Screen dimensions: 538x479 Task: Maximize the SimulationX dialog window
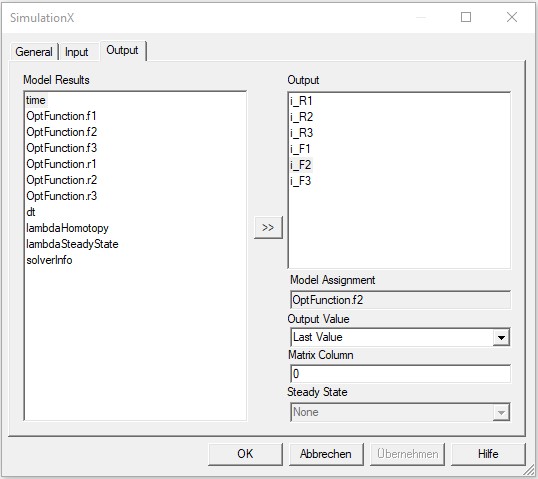(466, 17)
